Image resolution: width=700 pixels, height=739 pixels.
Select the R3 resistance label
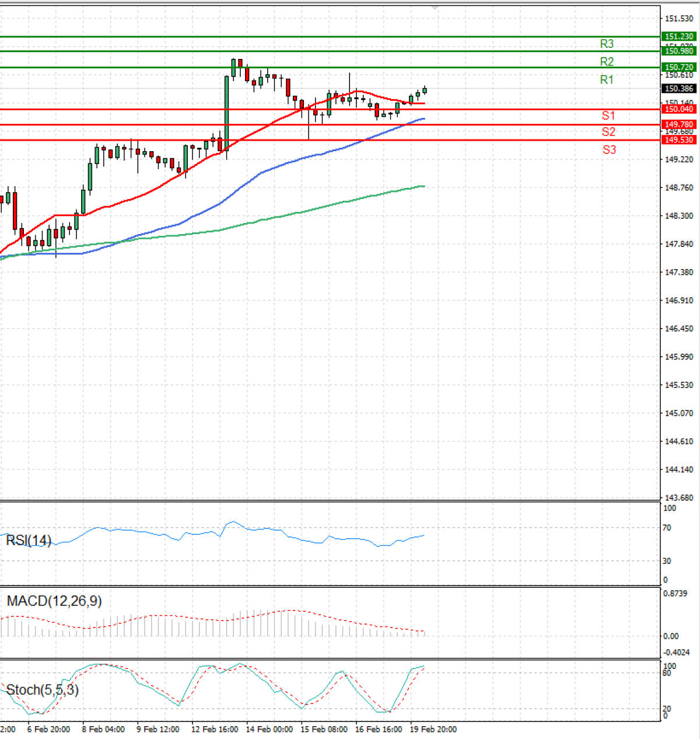click(x=607, y=44)
